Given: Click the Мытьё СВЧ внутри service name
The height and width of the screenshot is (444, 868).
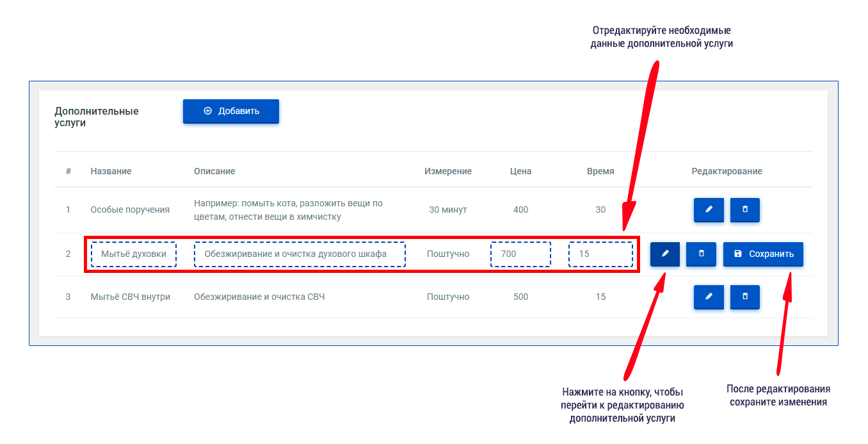Looking at the screenshot, I should (131, 297).
